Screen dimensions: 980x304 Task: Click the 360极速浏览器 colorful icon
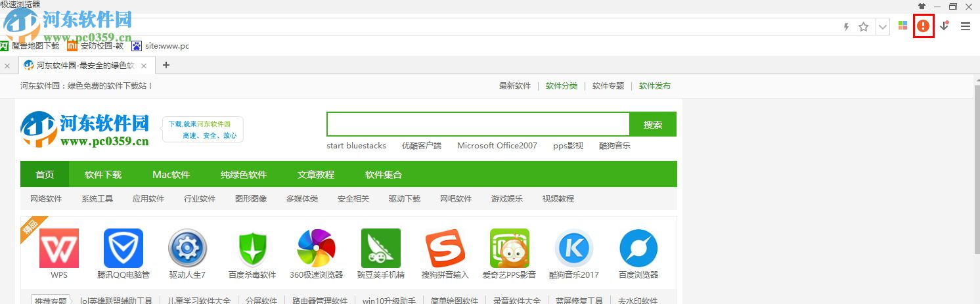tap(317, 248)
